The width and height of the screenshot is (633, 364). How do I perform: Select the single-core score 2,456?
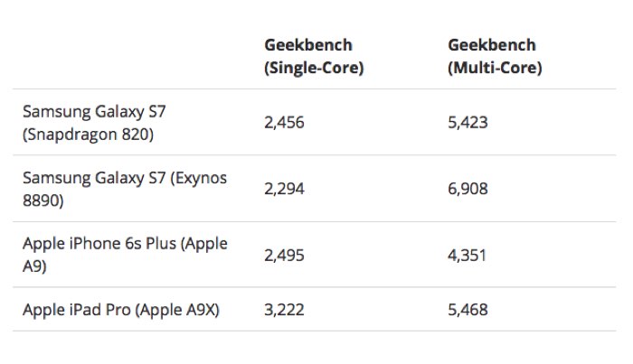(285, 123)
